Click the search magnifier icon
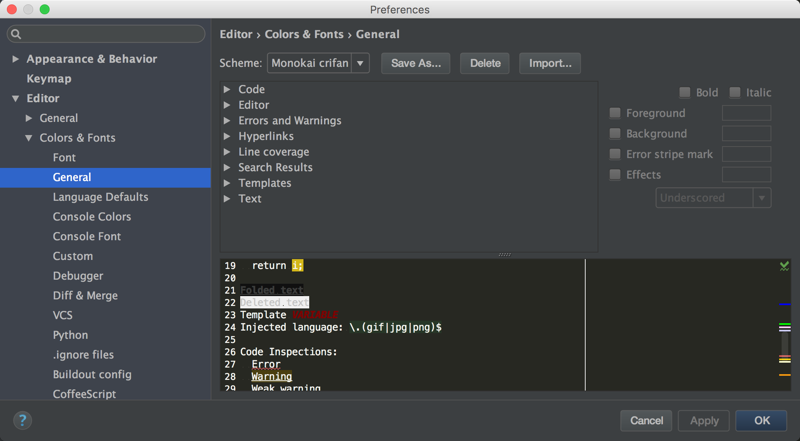 click(x=17, y=34)
